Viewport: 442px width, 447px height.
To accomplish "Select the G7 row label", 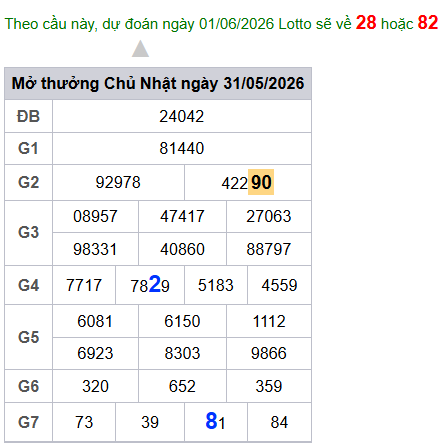I will coord(28,422).
